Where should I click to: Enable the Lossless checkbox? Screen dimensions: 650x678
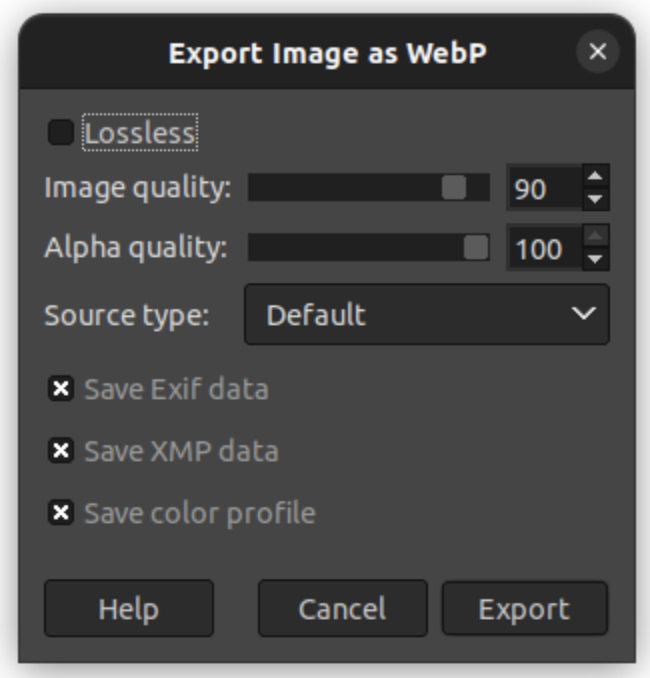[61, 133]
